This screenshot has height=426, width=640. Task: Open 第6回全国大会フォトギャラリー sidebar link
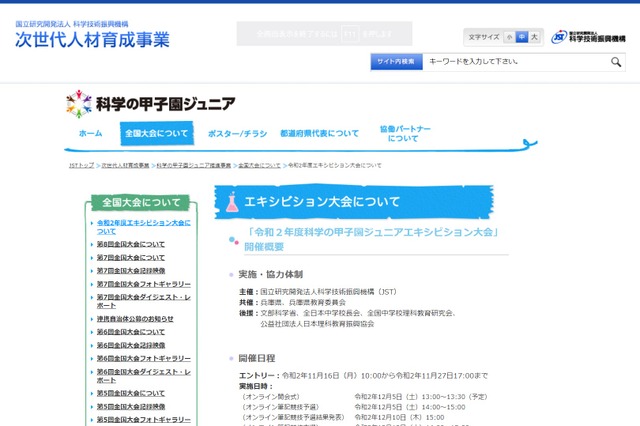[x=143, y=358]
